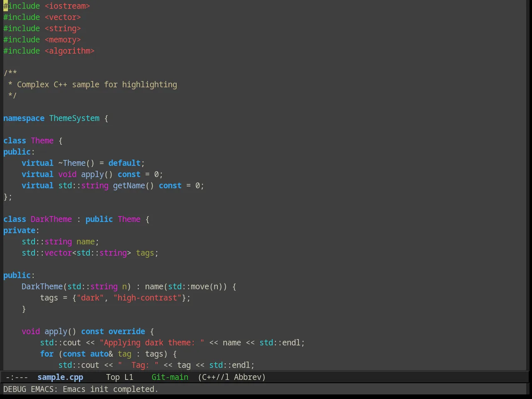Click on <string> header name
This screenshot has width=532, height=399.
(63, 28)
